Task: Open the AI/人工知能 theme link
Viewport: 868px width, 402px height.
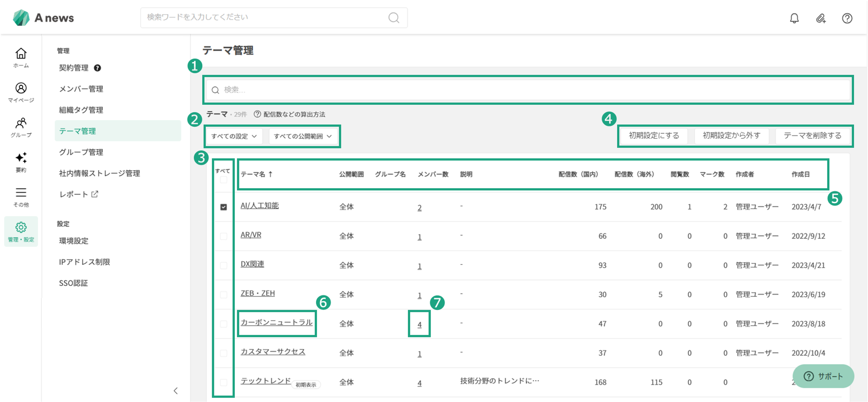Action: click(259, 206)
